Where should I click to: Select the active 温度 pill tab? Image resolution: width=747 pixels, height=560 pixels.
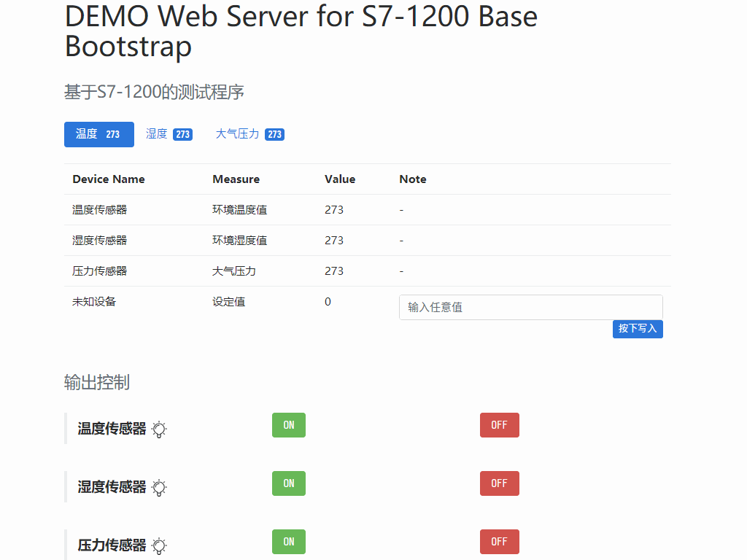99,134
